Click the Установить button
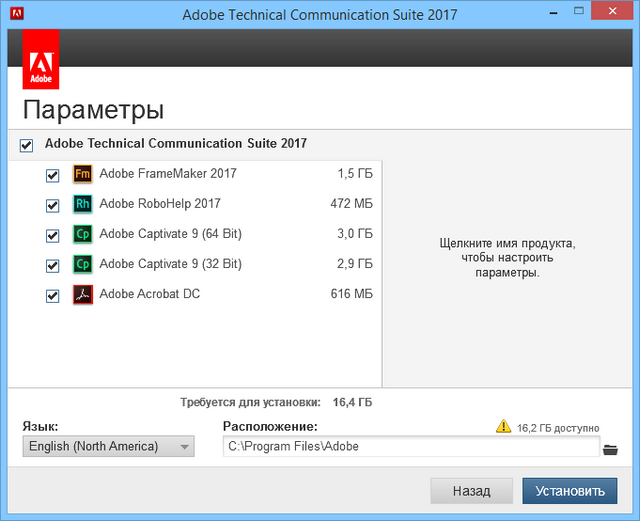 click(569, 491)
